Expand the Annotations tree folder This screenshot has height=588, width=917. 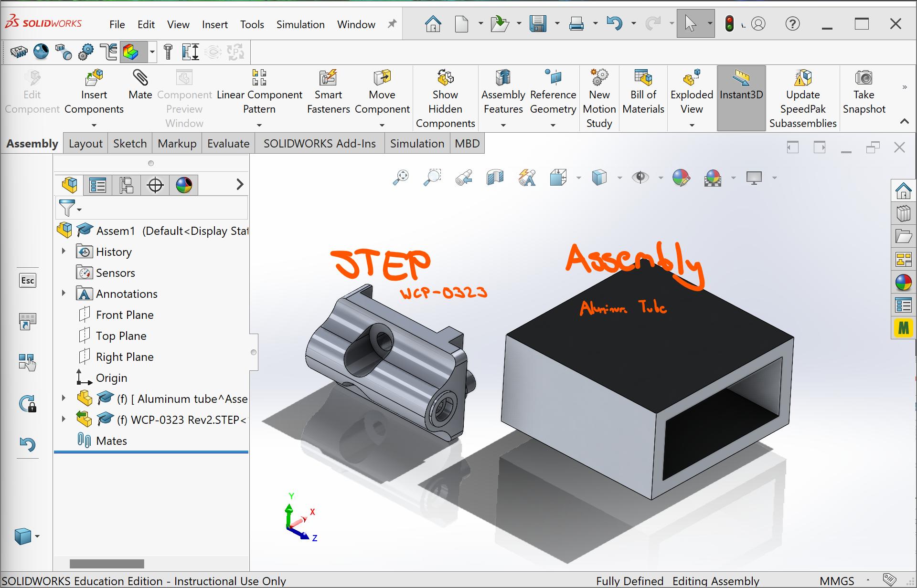tap(64, 293)
